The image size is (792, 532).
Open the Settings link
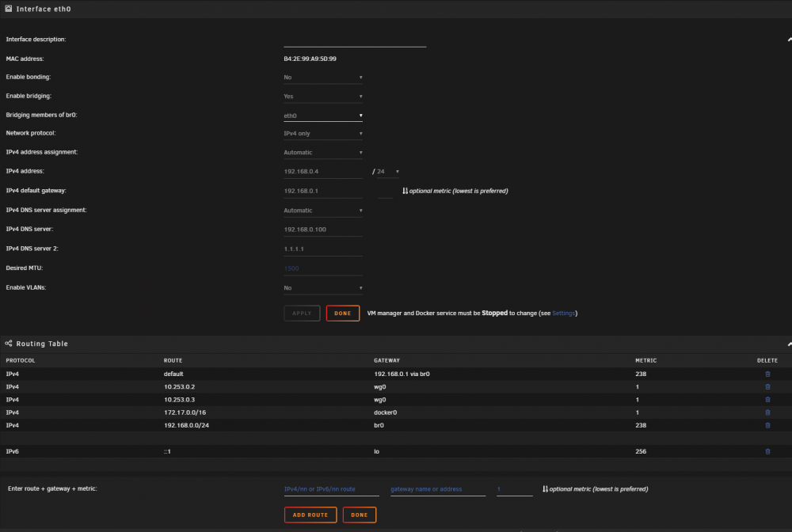[x=563, y=313]
